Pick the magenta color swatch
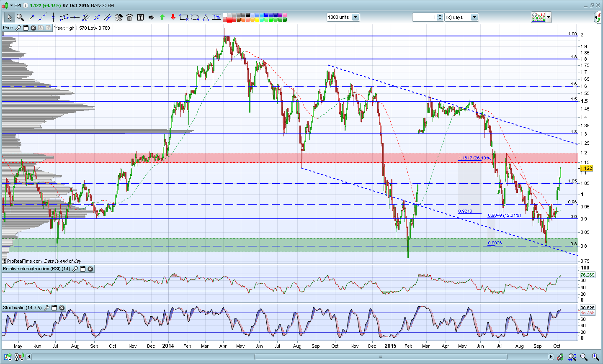The image size is (603, 364). coord(285,15)
